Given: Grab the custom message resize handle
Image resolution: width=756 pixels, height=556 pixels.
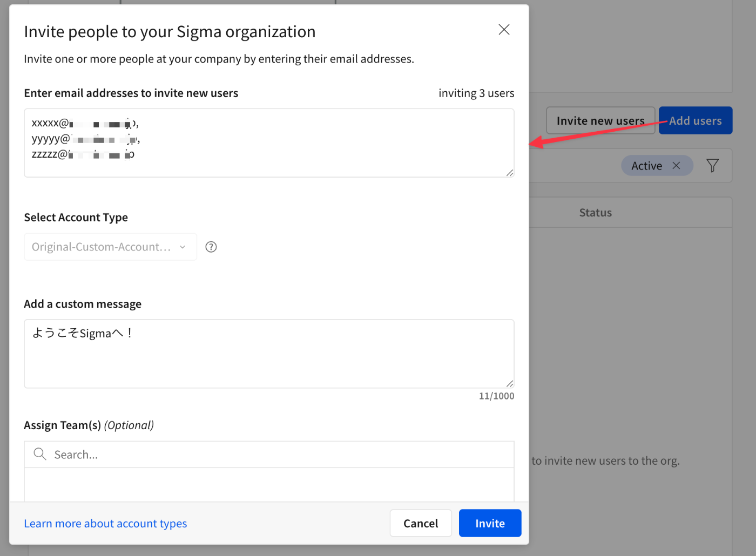Looking at the screenshot, I should (x=510, y=383).
